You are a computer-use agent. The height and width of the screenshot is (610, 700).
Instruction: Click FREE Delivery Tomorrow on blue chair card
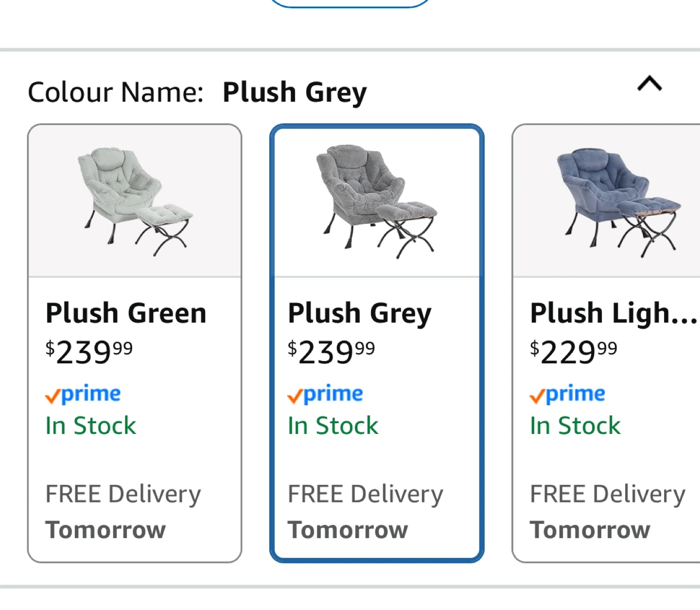tap(607, 511)
